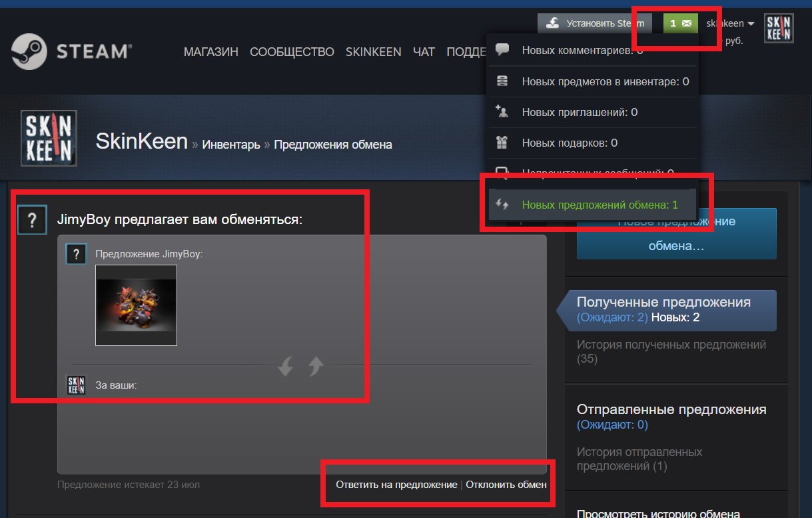
Task: Select Новых предметов в инвентаре entry
Action: click(593, 81)
